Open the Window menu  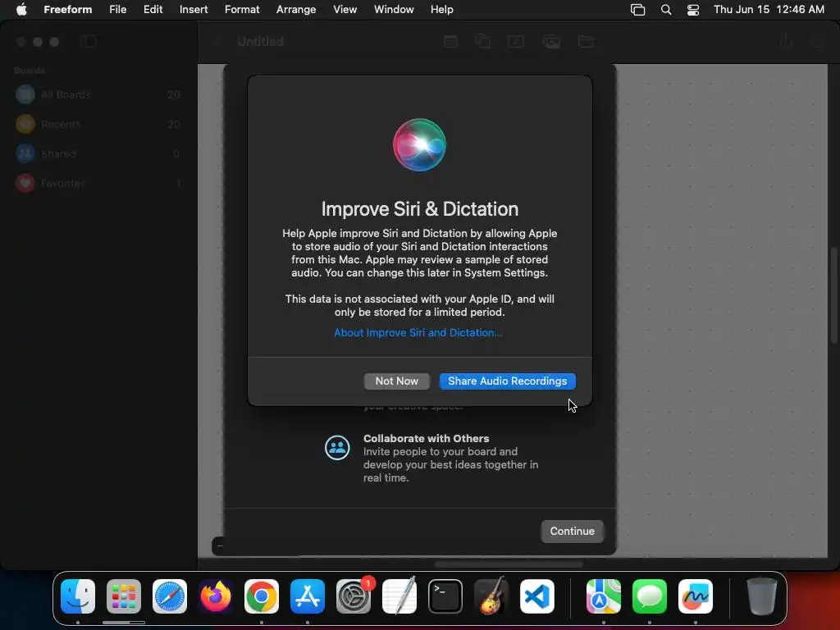[394, 9]
